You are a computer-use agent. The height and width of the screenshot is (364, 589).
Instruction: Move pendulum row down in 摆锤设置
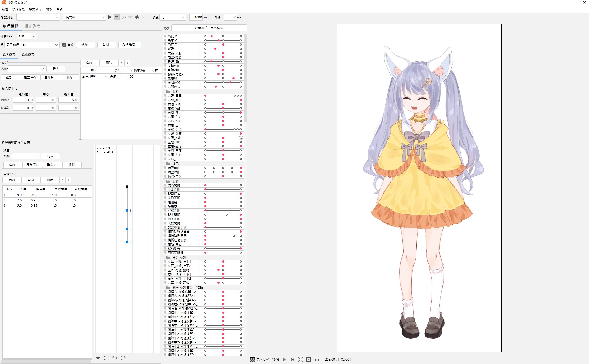pyautogui.click(x=68, y=180)
